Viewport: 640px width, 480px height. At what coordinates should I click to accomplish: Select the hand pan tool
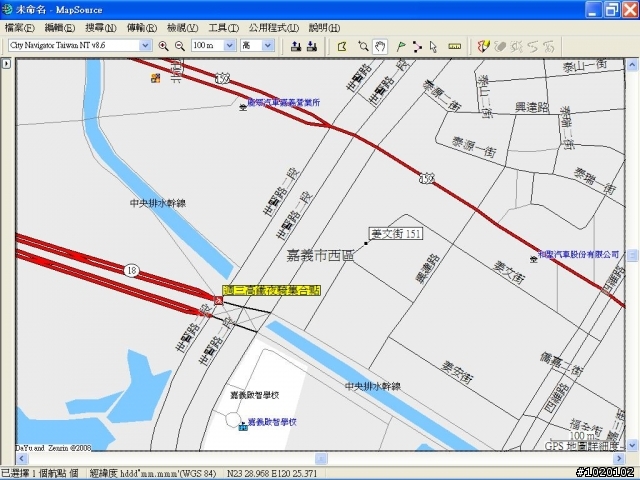point(380,46)
